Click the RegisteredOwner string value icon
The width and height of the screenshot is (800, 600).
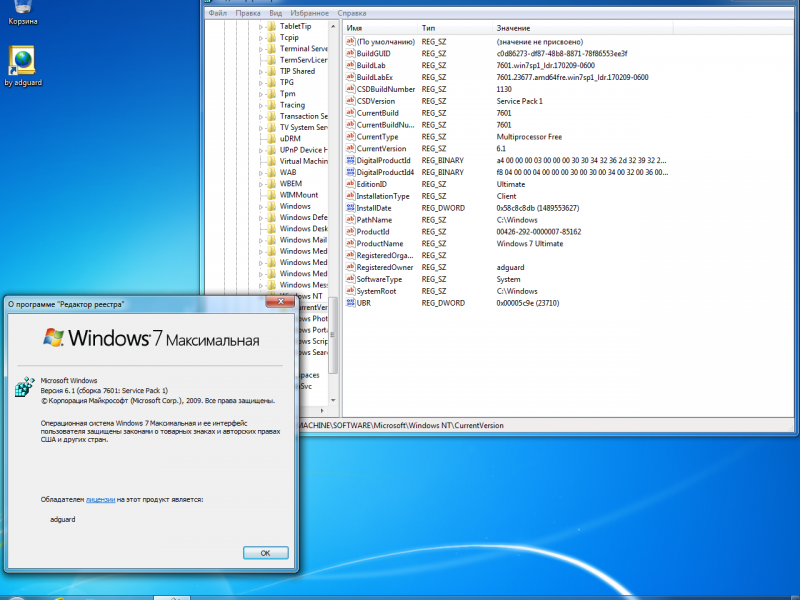click(x=350, y=267)
